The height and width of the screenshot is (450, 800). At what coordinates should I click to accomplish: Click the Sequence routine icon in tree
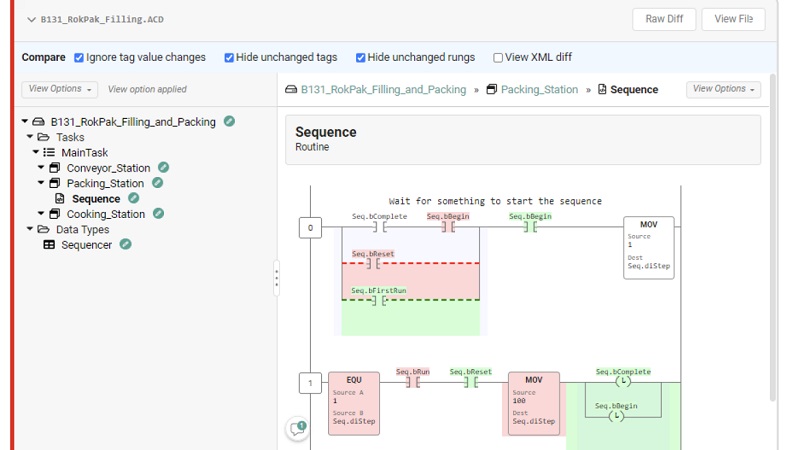[60, 198]
